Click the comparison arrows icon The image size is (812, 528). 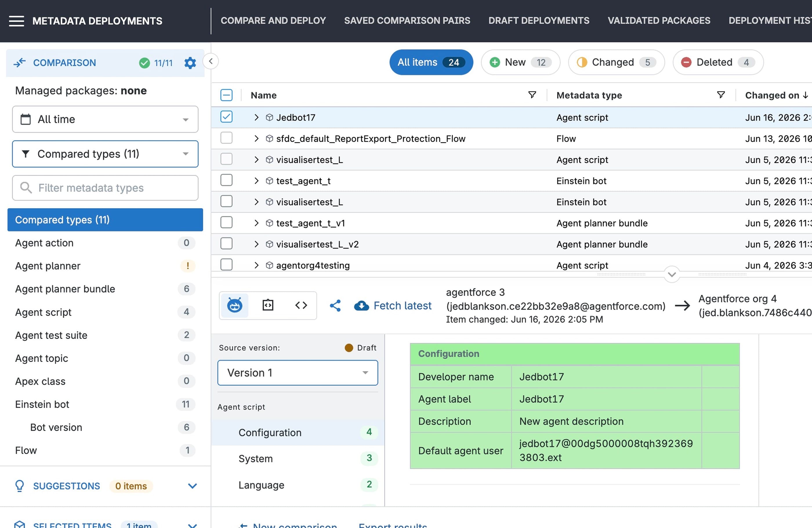pyautogui.click(x=19, y=63)
